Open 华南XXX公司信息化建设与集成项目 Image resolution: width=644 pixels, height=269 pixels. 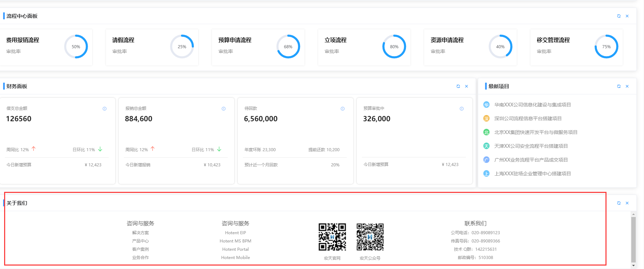pos(533,105)
